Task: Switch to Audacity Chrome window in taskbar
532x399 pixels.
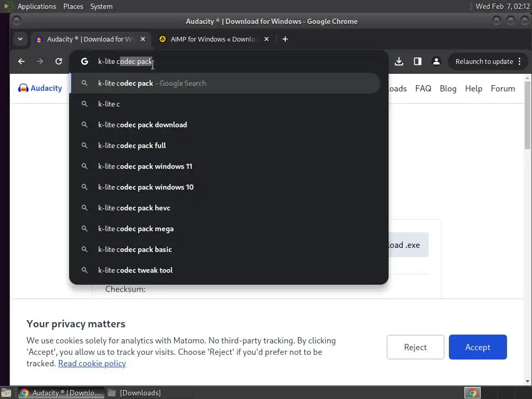Action: [61, 393]
